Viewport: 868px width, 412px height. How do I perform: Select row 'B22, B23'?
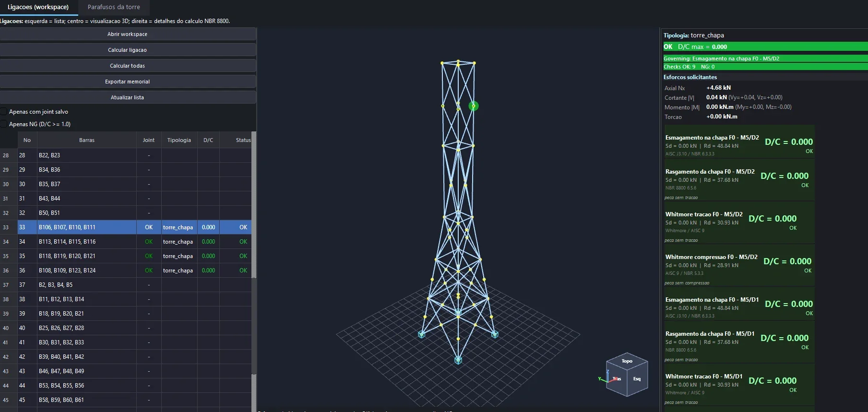click(x=134, y=155)
